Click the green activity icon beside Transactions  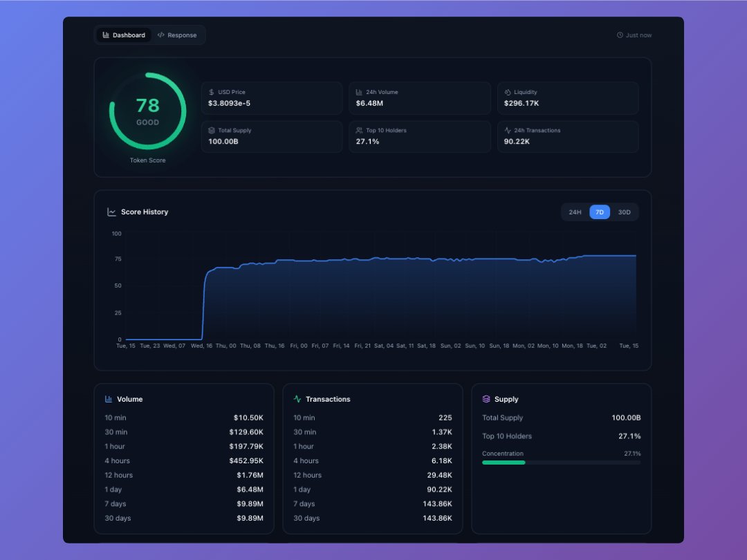click(x=297, y=399)
